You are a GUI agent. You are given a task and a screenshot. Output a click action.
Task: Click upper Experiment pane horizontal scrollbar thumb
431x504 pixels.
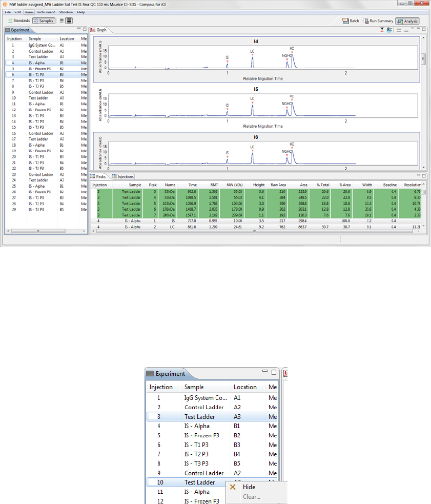coord(38,231)
